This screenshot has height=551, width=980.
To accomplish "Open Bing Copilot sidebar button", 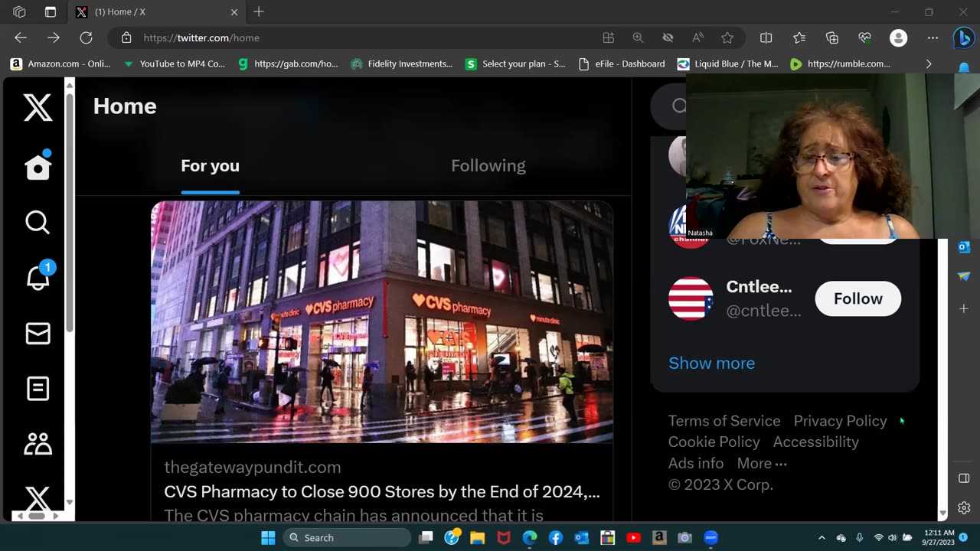I will click(x=964, y=37).
